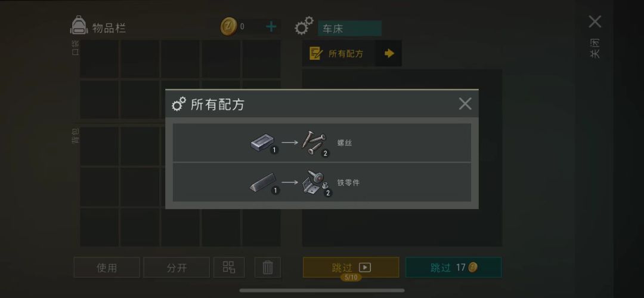The image size is (644, 298).
Task: Expand 所有配方 with the yellow arrow
Action: point(389,54)
